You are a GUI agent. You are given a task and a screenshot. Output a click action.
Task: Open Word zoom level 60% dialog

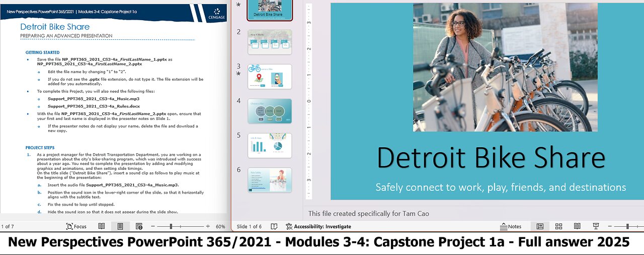point(220,227)
